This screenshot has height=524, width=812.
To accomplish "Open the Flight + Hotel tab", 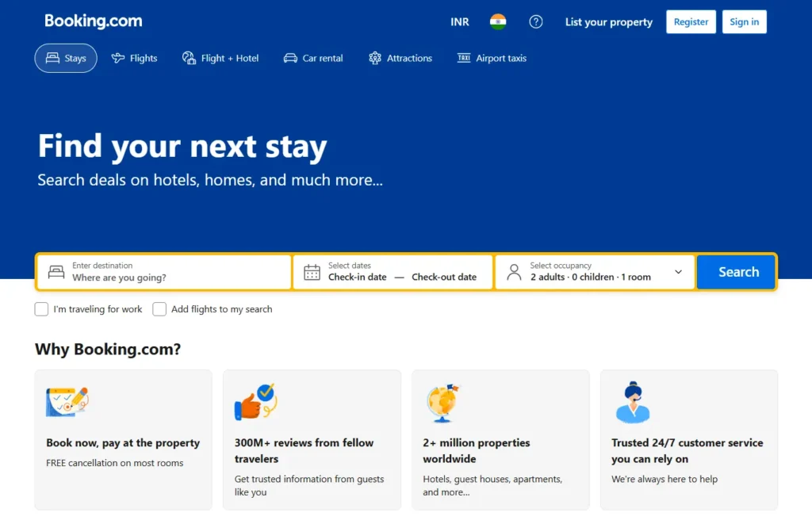I will tap(220, 58).
